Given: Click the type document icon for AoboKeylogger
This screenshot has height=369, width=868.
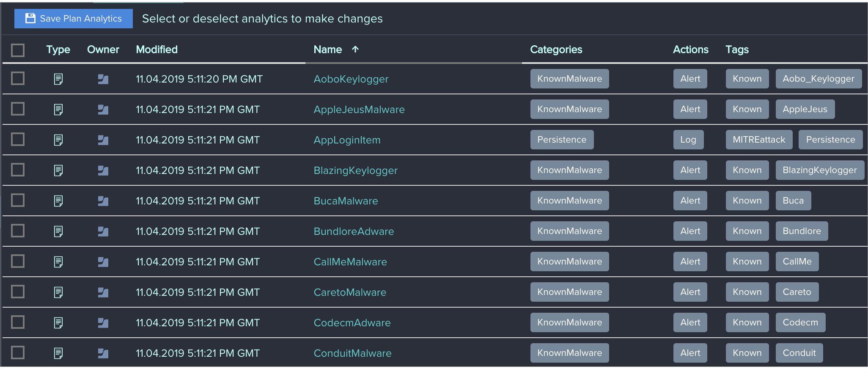Looking at the screenshot, I should point(58,79).
